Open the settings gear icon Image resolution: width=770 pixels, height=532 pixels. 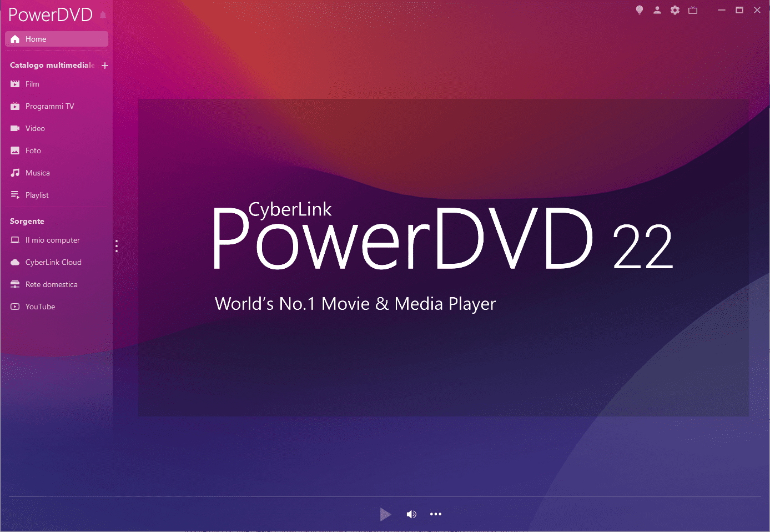point(675,10)
